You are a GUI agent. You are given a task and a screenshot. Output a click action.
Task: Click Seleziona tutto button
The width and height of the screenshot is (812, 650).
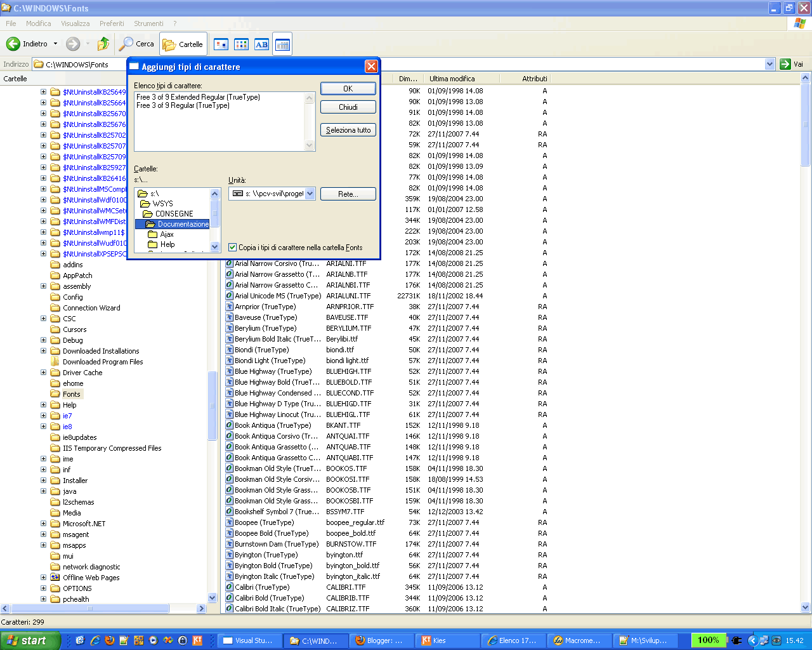click(x=348, y=130)
